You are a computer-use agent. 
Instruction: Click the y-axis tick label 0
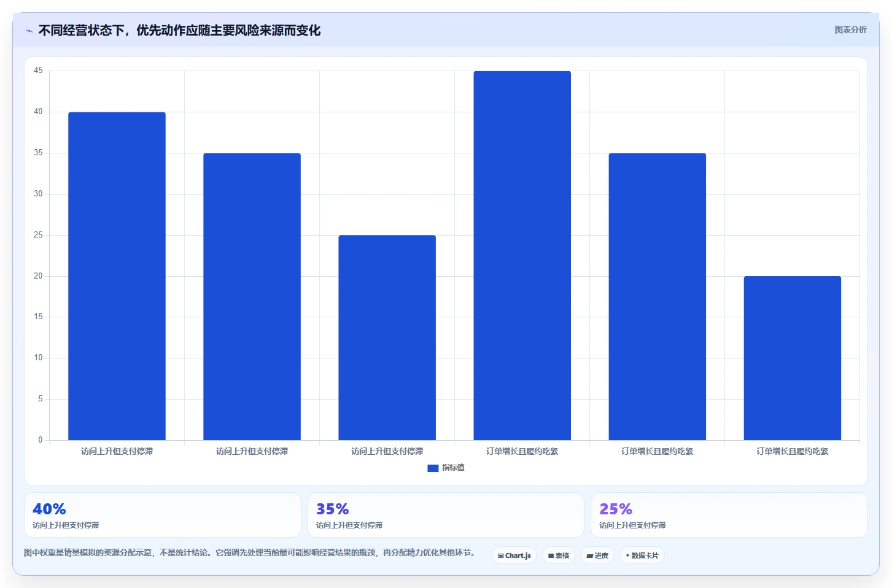click(x=41, y=440)
